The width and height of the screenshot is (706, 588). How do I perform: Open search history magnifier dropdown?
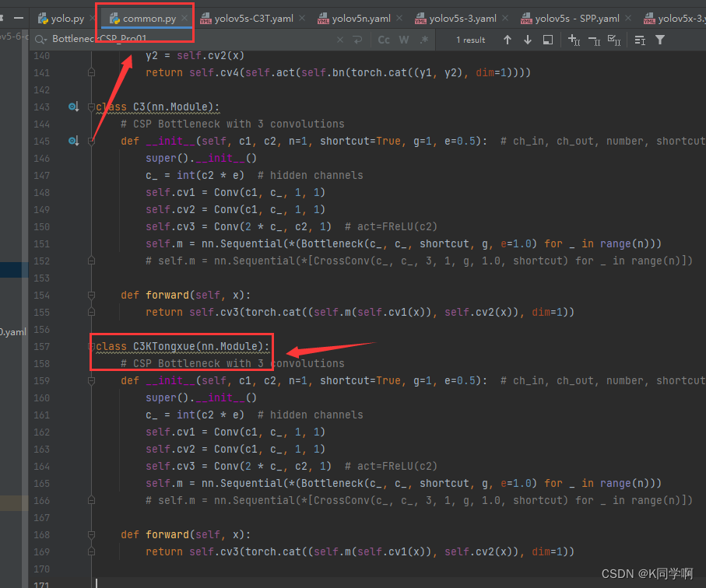[x=40, y=40]
